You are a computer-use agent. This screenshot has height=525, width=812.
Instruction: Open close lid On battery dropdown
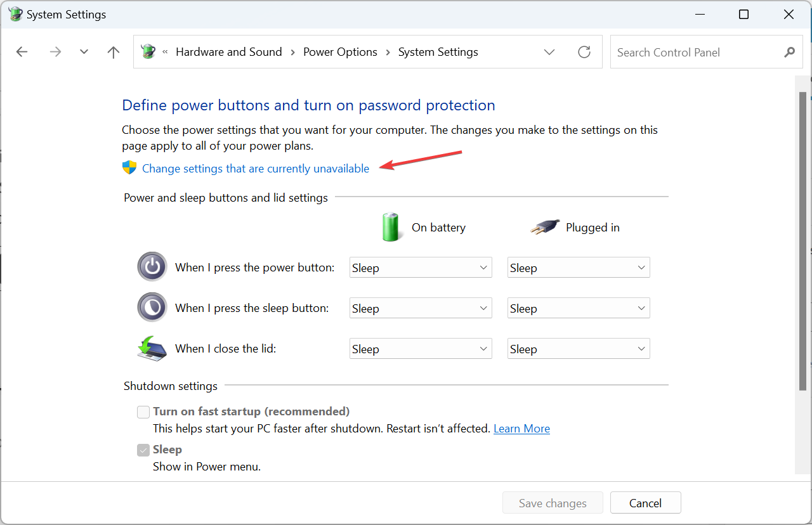pyautogui.click(x=421, y=349)
